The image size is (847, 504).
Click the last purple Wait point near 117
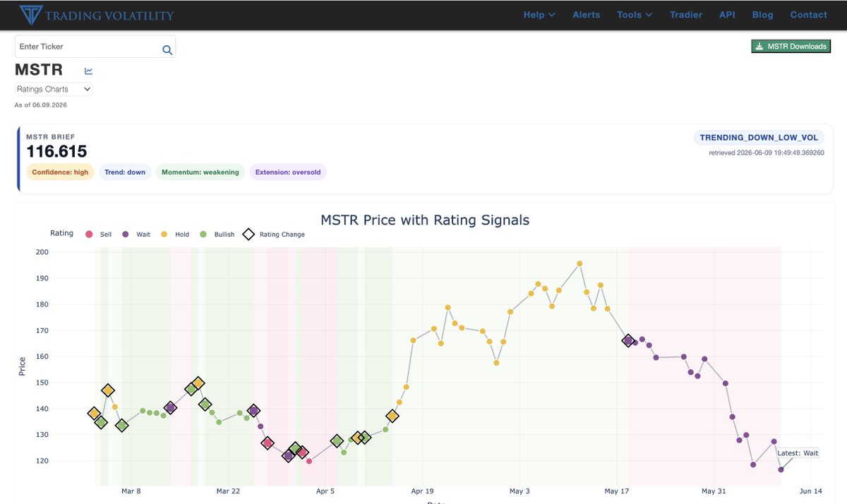point(781,469)
